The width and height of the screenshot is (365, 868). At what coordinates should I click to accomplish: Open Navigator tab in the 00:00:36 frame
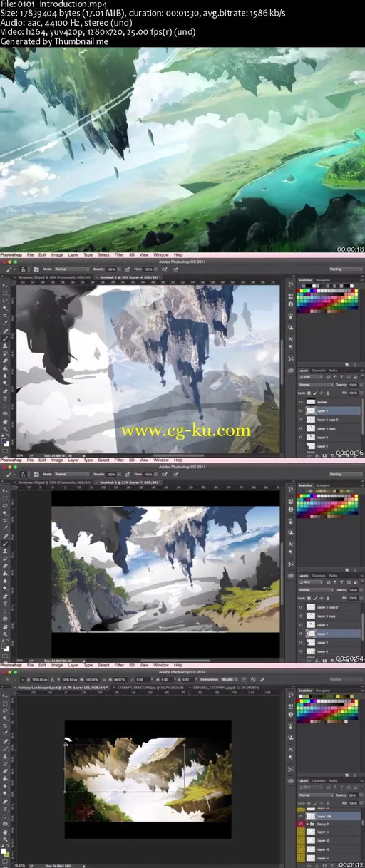[323, 280]
